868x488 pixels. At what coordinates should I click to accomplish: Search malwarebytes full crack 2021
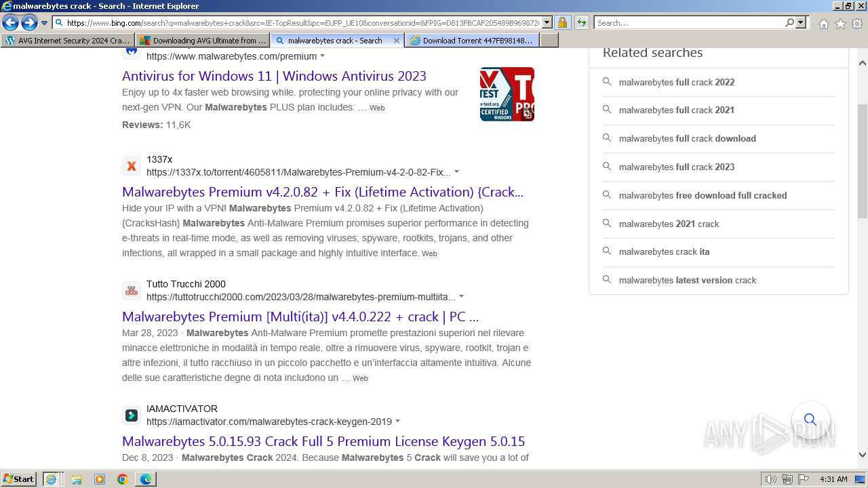[x=718, y=110]
